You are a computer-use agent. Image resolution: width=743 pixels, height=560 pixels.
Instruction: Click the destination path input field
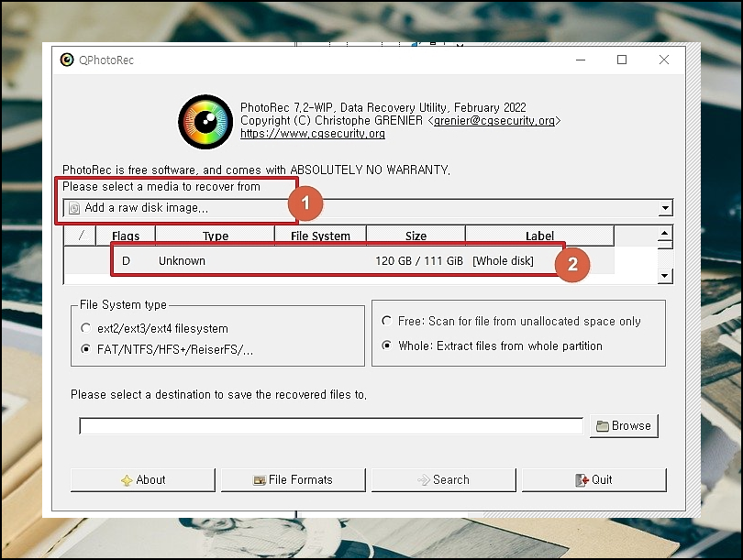(x=331, y=425)
